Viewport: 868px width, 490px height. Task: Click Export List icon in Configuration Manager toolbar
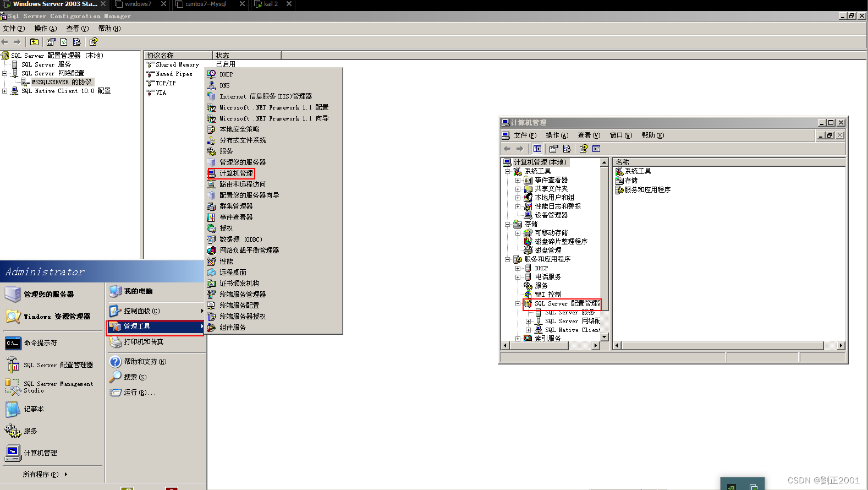pyautogui.click(x=76, y=42)
